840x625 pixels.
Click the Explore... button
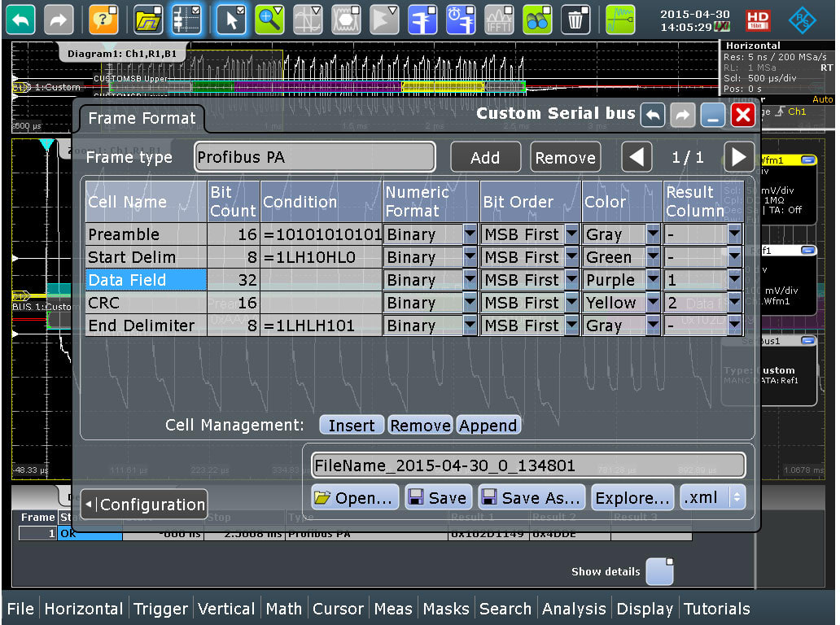tap(632, 497)
